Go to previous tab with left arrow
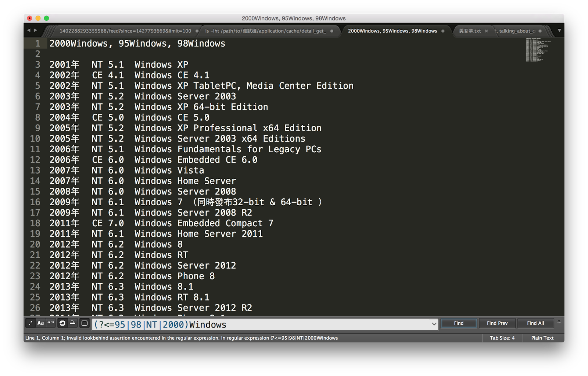 29,30
